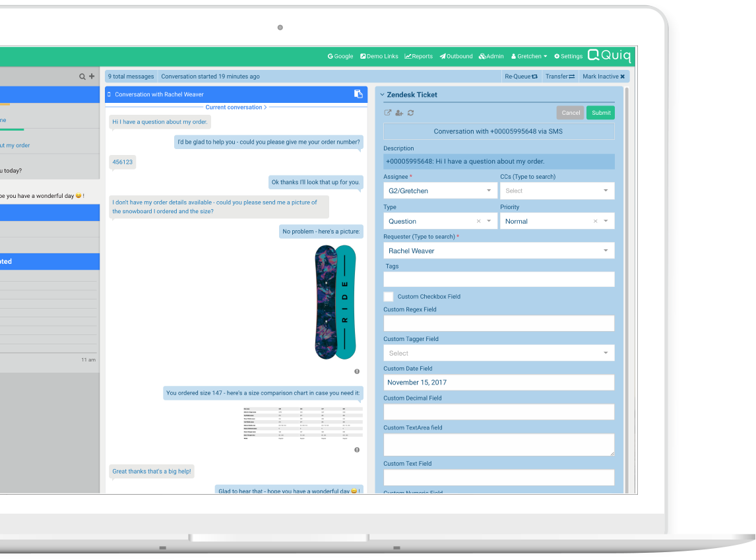Image resolution: width=756 pixels, height=560 pixels.
Task: Copy the conversation using the header copy icon
Action: [x=358, y=94]
